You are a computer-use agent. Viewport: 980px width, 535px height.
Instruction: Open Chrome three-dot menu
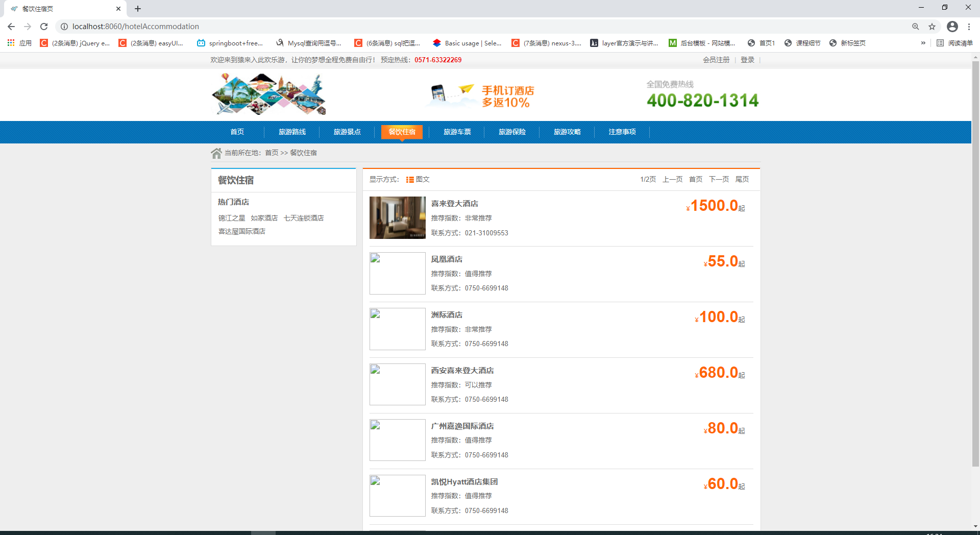[x=969, y=27]
